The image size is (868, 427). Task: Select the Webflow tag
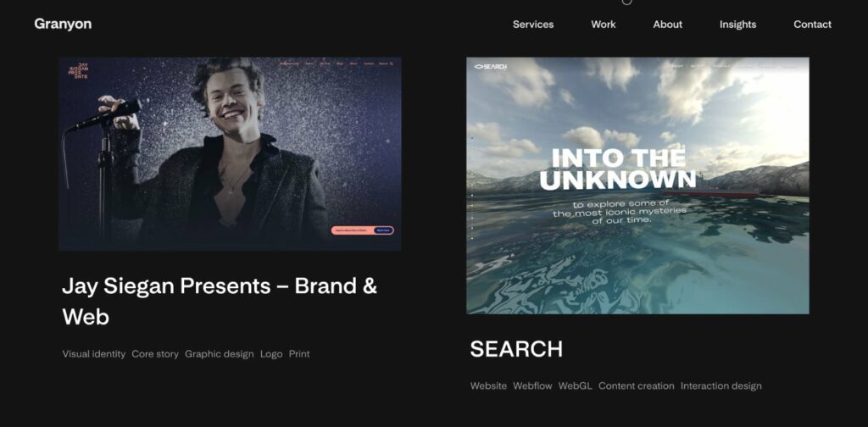(532, 386)
